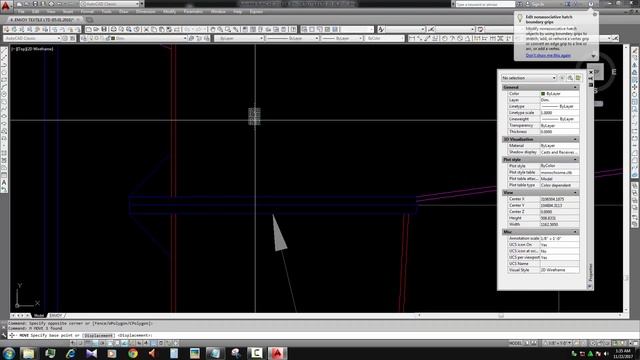Click the Dimension Style icon beside dimstyle dropdown
This screenshot has width=640, height=360.
tap(431, 29)
